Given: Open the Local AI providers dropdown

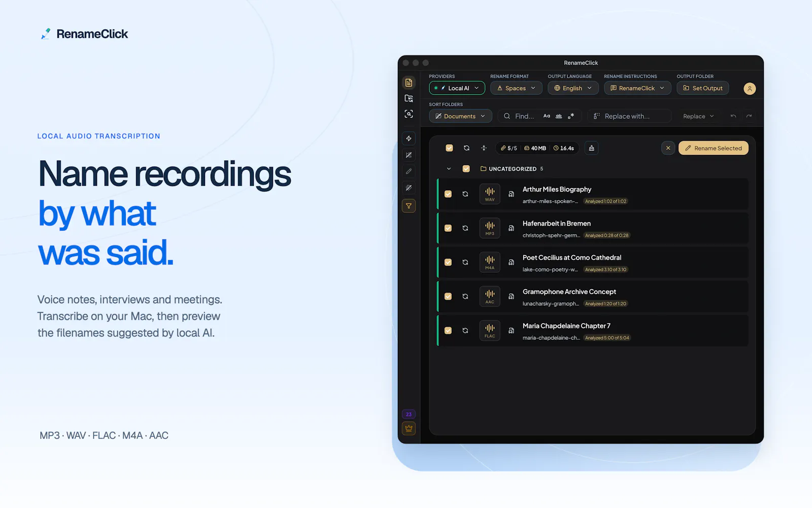Looking at the screenshot, I should [x=457, y=88].
